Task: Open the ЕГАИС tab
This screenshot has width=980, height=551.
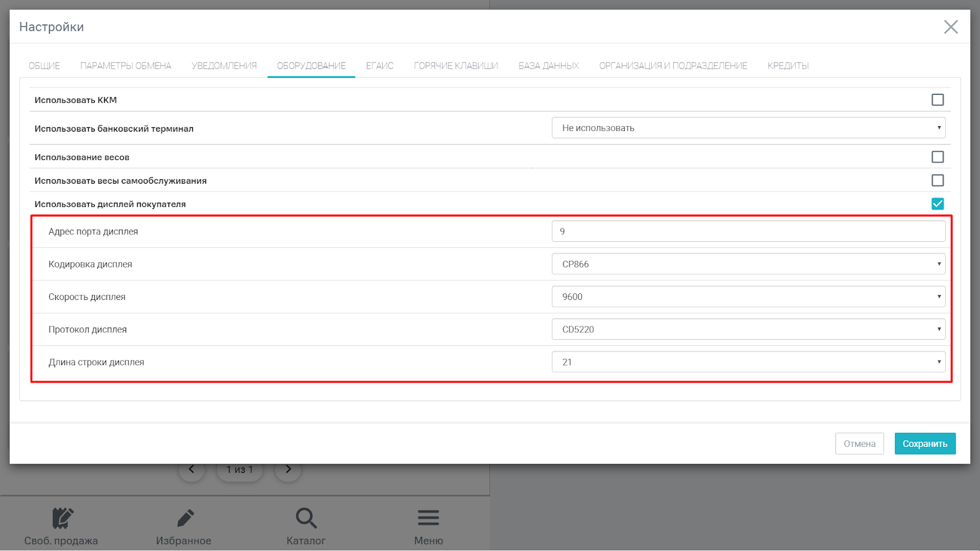Action: click(x=380, y=66)
